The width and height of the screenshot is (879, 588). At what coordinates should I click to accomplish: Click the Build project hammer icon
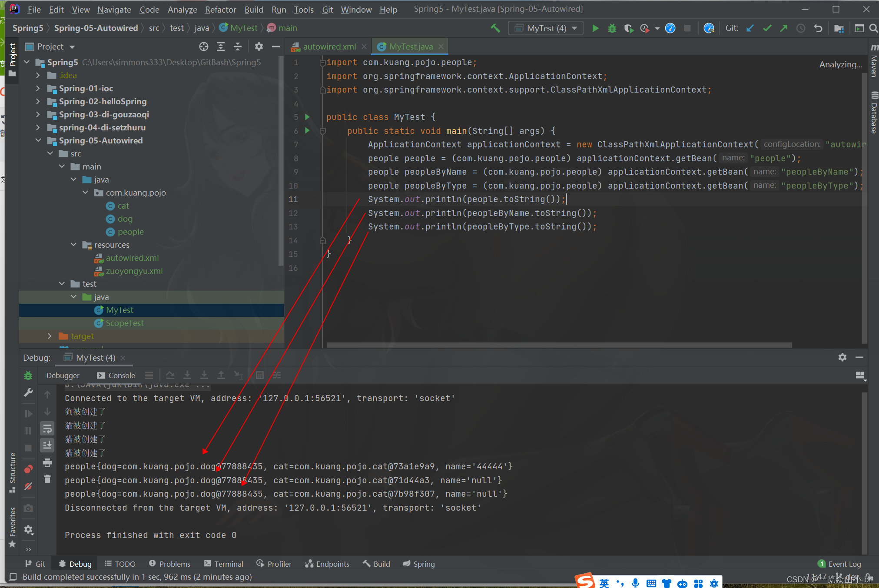pos(495,28)
